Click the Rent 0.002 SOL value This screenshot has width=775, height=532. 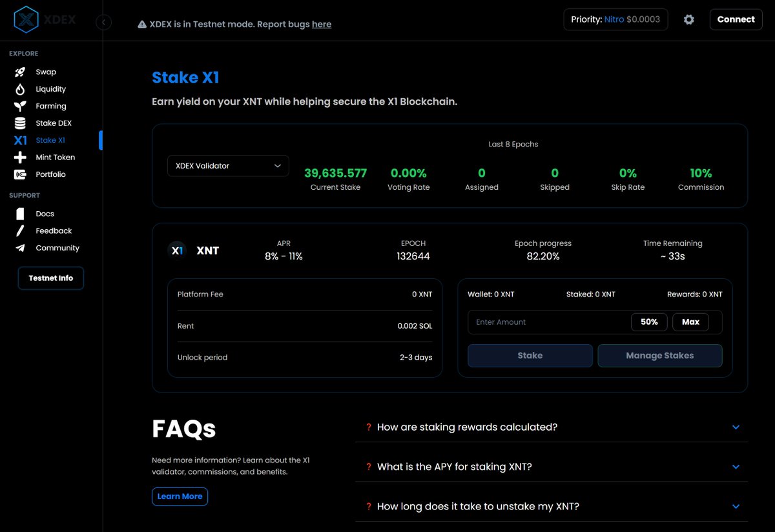point(415,326)
